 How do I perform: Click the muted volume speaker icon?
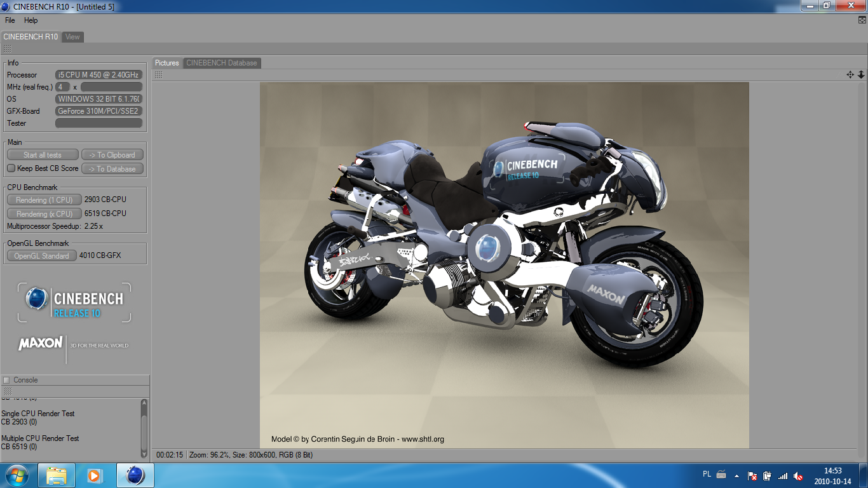click(x=798, y=475)
